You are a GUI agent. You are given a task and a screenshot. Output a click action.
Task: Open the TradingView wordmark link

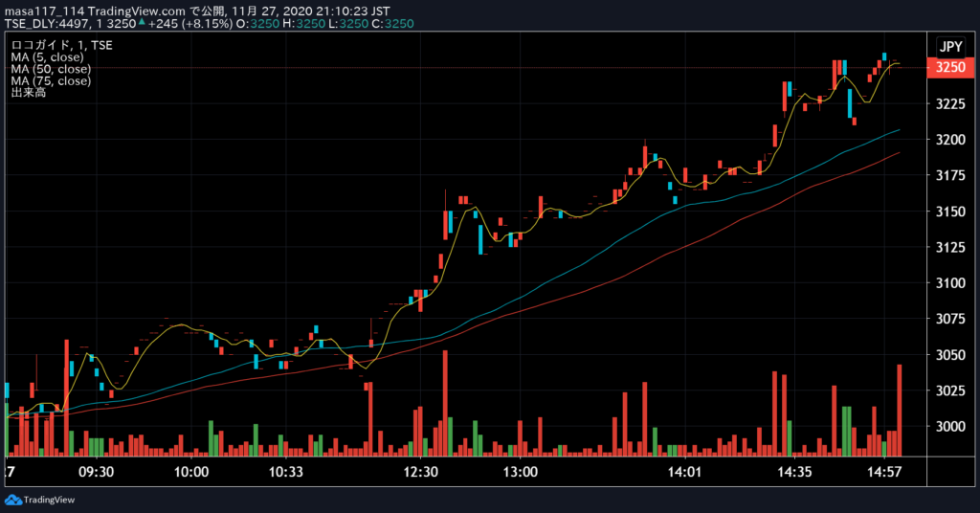[x=49, y=500]
